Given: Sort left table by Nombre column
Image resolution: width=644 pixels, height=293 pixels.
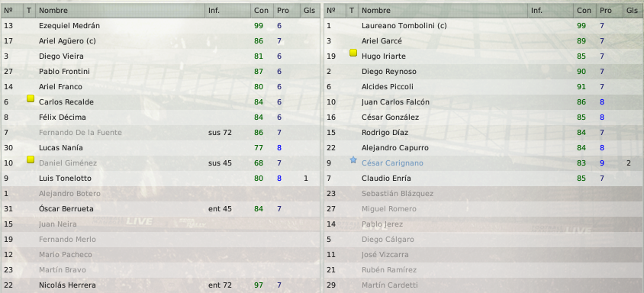Looking at the screenshot, I should (x=120, y=11).
